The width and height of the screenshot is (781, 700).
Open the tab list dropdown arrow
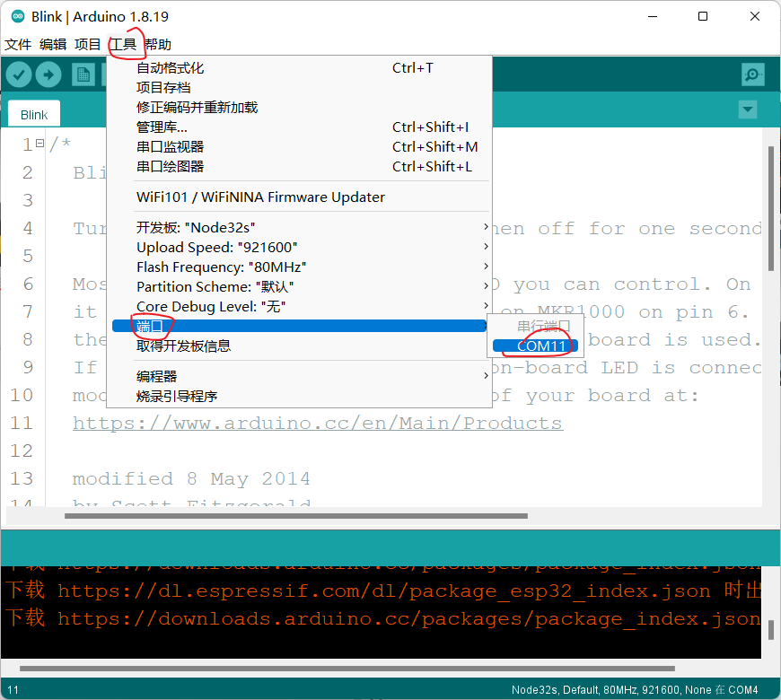(x=748, y=109)
